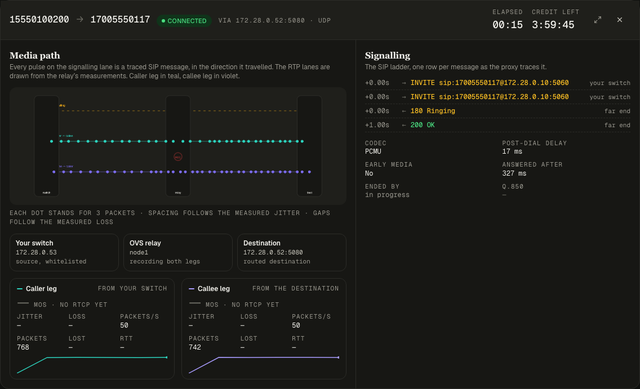Click the teal caller RTP lane dots
Screen dimensions: 640x389
click(177, 141)
